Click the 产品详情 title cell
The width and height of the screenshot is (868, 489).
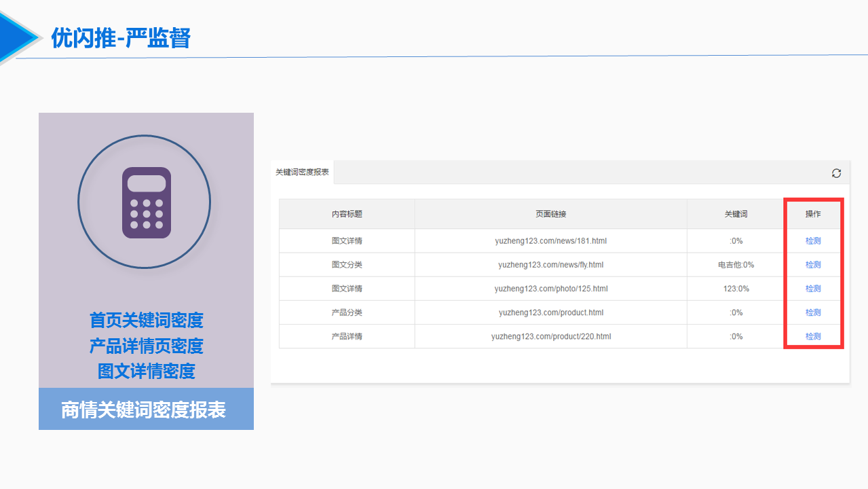pos(347,336)
